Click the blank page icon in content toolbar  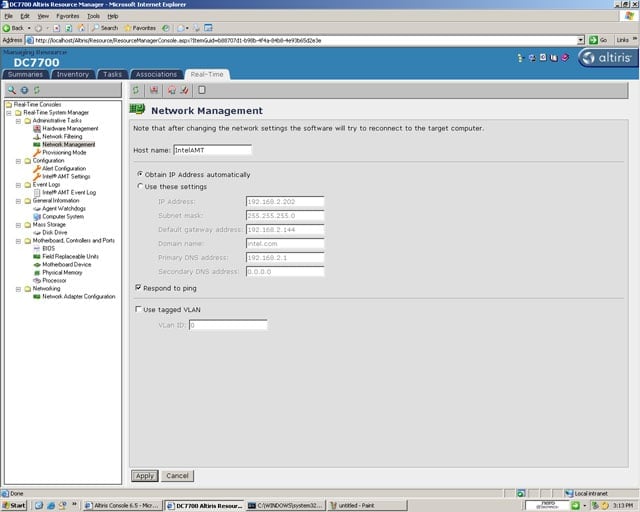point(202,90)
